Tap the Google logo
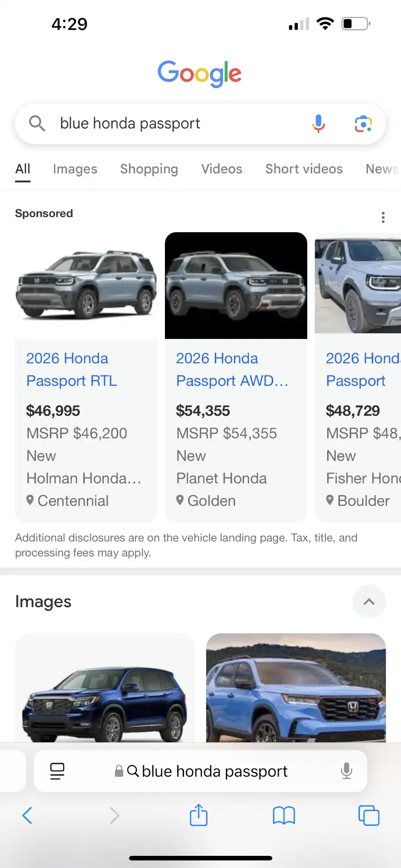Viewport: 401px width, 868px height. click(x=200, y=73)
